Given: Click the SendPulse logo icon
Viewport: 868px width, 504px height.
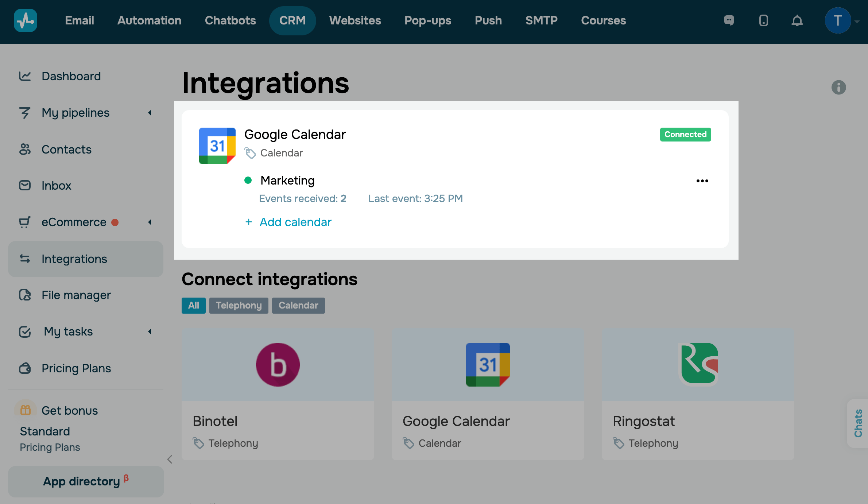Looking at the screenshot, I should click(26, 20).
